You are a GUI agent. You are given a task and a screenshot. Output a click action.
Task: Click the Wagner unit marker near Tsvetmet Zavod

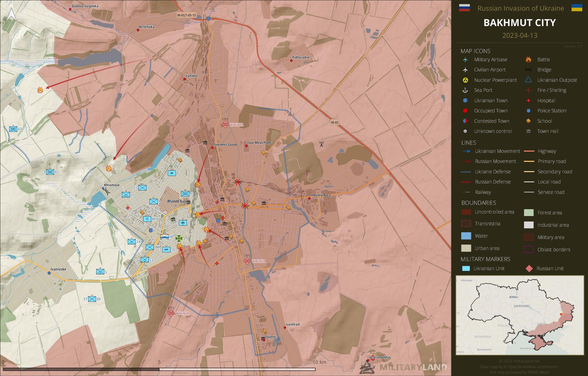pyautogui.click(x=225, y=124)
